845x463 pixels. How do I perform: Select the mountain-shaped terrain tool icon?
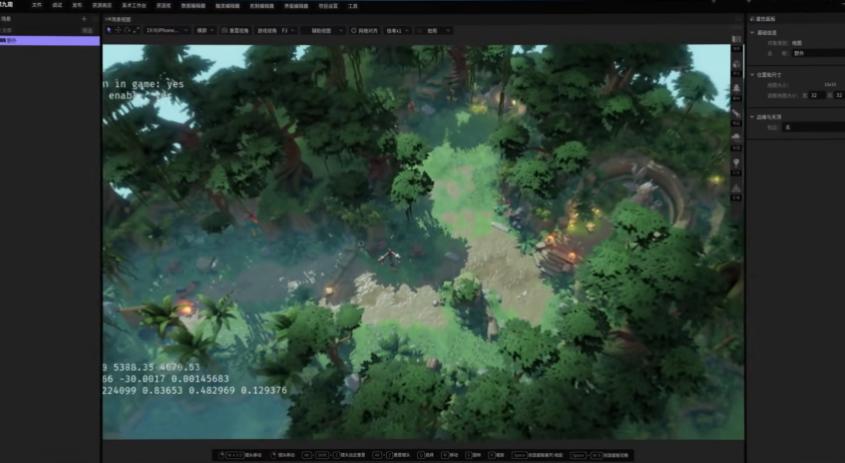click(x=736, y=90)
